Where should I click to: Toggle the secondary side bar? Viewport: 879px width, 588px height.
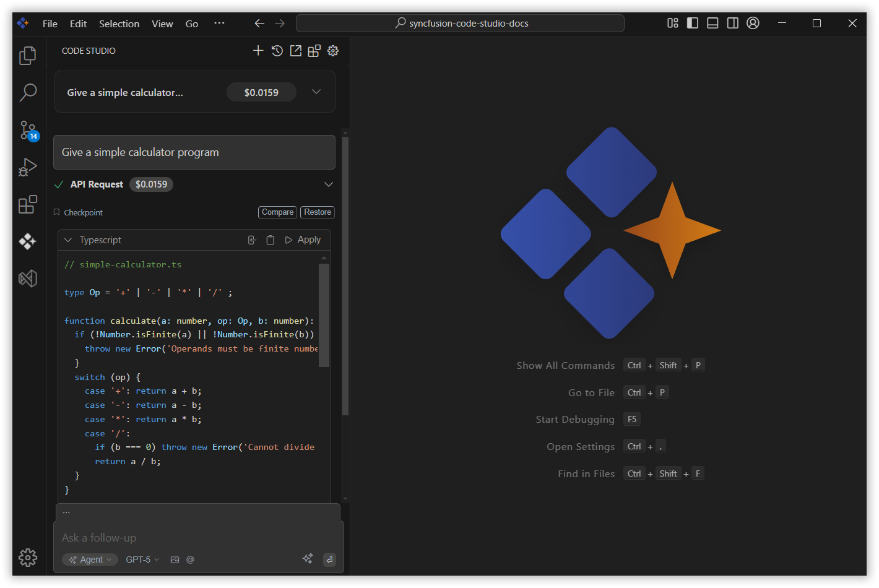coord(732,24)
